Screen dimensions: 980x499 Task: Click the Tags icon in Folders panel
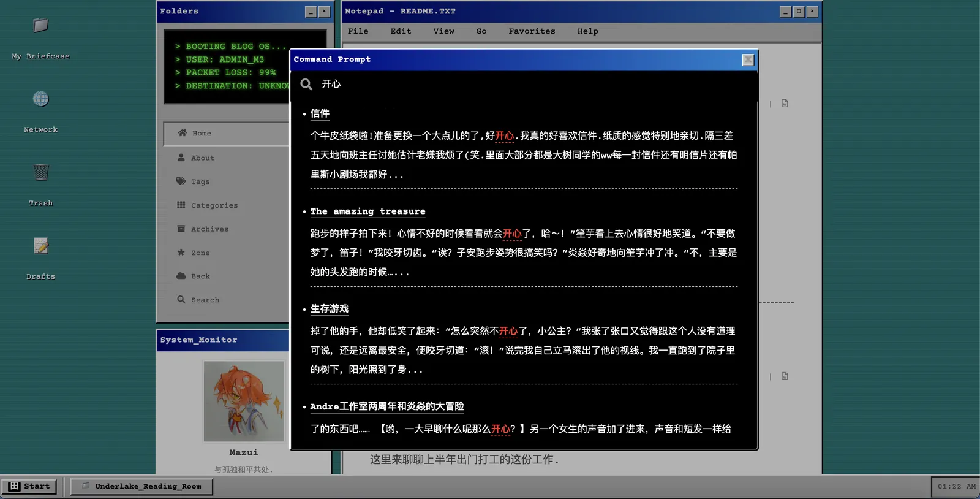[x=181, y=181]
